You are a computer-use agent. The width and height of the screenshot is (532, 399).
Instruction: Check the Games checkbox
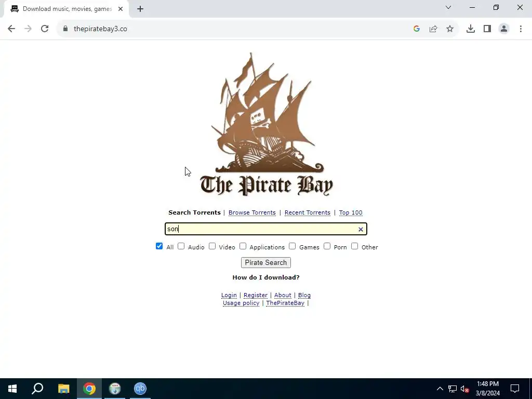coord(292,246)
